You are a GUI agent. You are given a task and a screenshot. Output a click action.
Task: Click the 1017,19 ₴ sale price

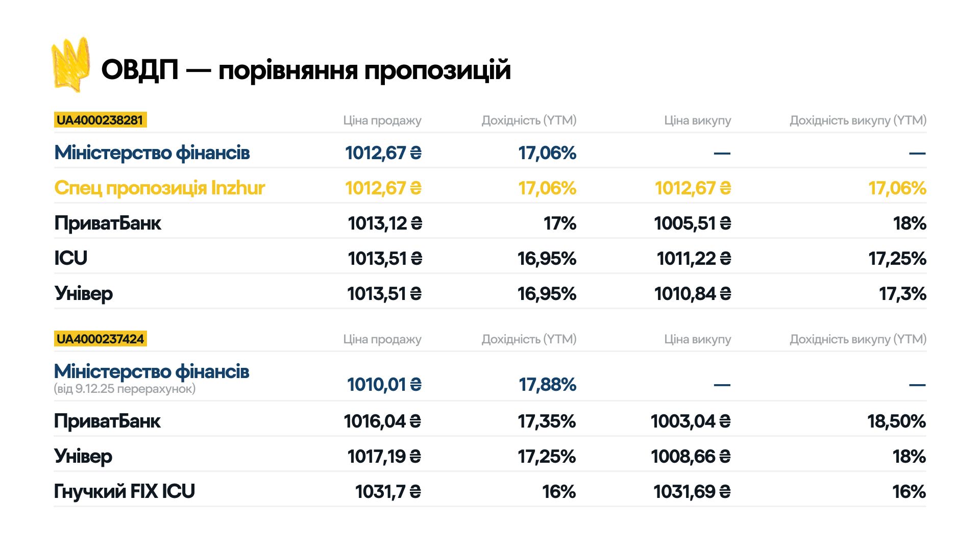click(x=384, y=457)
